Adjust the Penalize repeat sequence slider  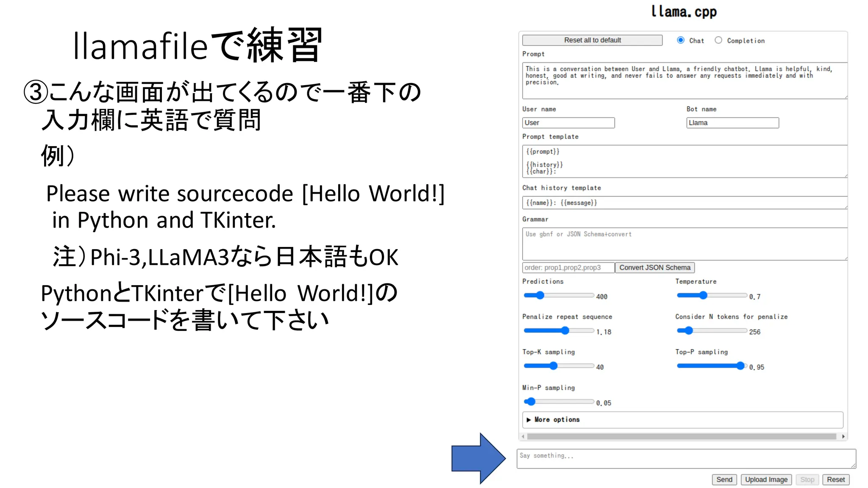(559, 330)
